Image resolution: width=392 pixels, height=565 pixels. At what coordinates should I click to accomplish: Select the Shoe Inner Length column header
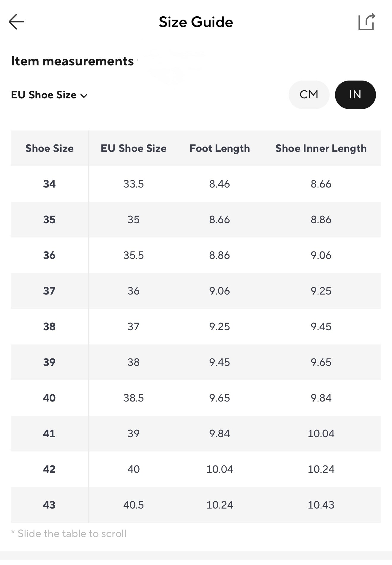[x=321, y=148]
